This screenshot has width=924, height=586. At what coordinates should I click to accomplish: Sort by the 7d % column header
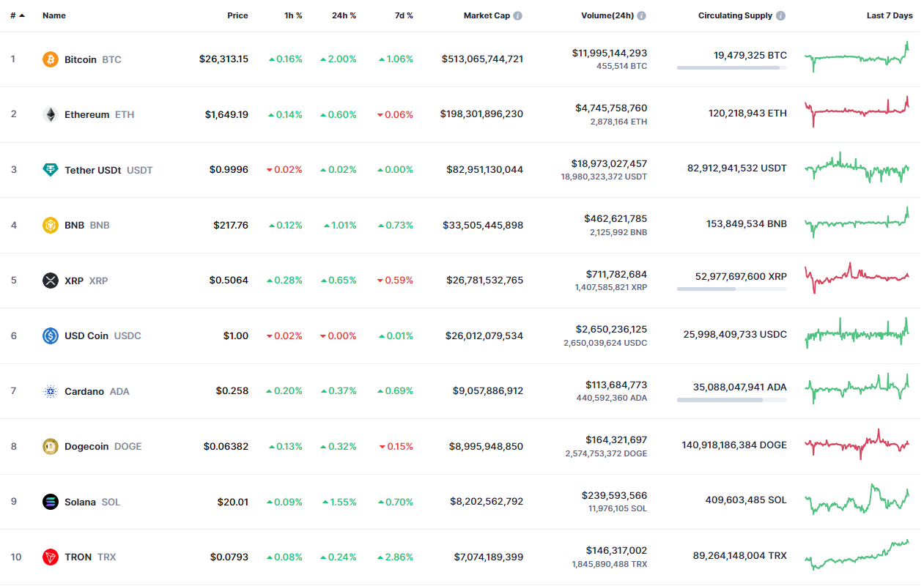pos(403,15)
